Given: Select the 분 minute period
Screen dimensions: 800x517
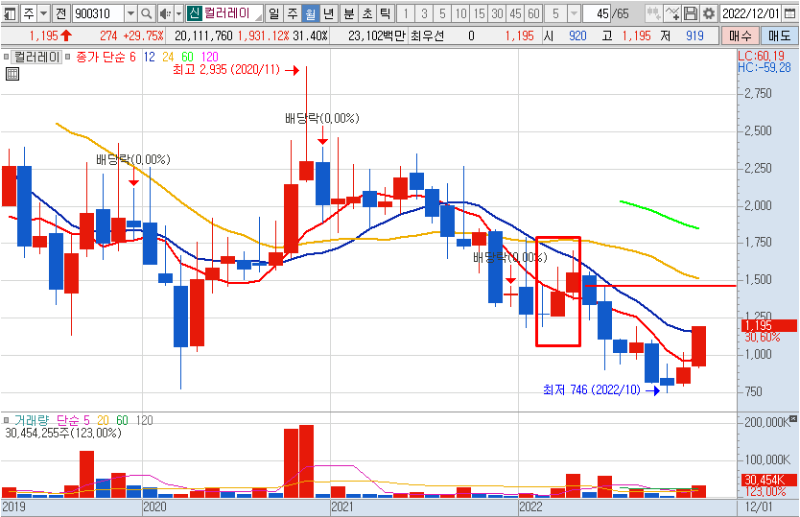Looking at the screenshot, I should point(349,13).
